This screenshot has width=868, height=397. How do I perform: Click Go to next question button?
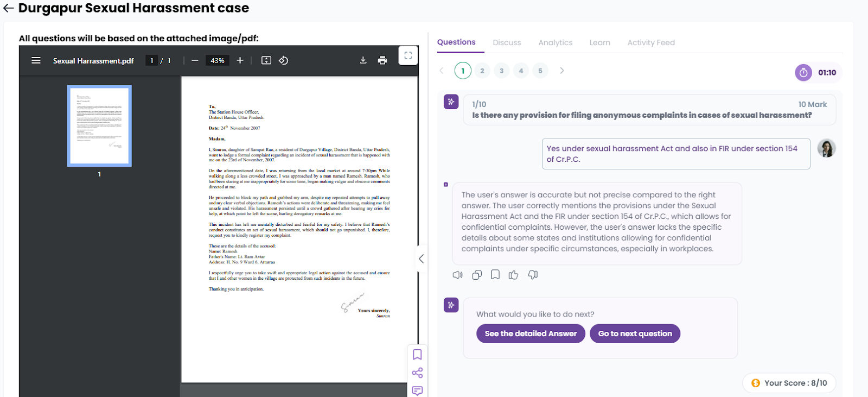pos(635,333)
